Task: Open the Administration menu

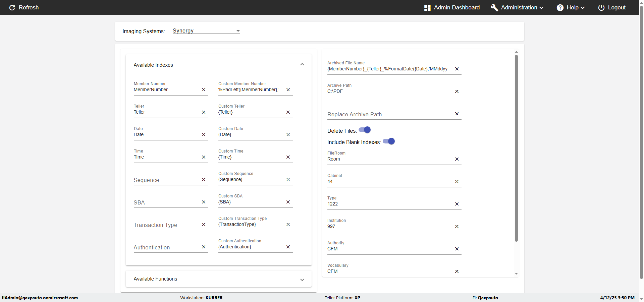Action: click(x=517, y=7)
